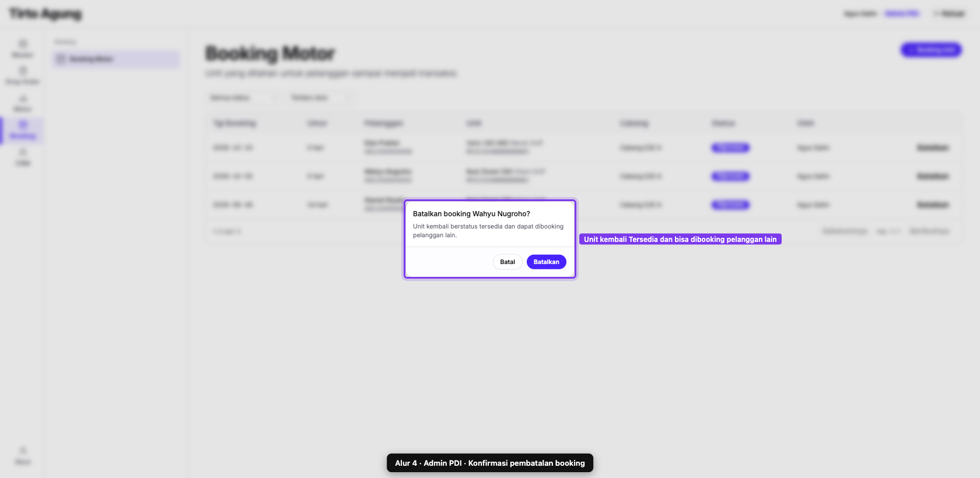The image size is (980, 478).
Task: Click the text 'Unit kembali berstatus tersedia' in the dialog
Action: pyautogui.click(x=458, y=226)
